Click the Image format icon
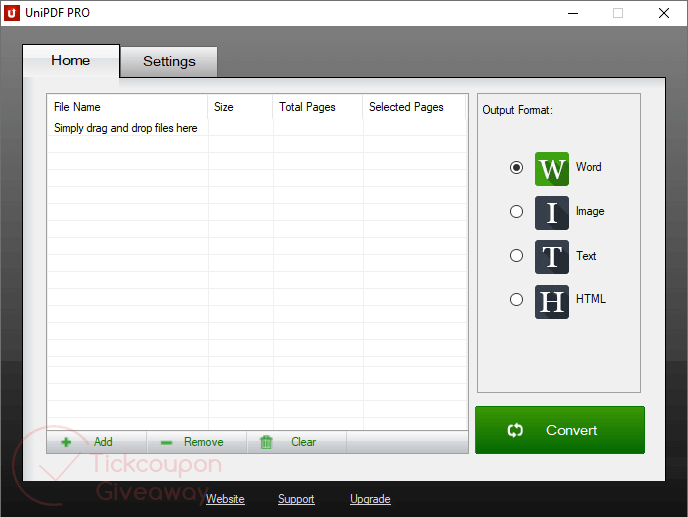Image resolution: width=688 pixels, height=517 pixels. point(552,213)
